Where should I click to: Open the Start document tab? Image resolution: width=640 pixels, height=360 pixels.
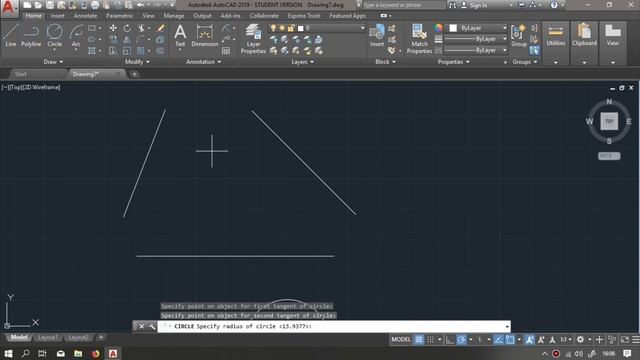(x=21, y=74)
